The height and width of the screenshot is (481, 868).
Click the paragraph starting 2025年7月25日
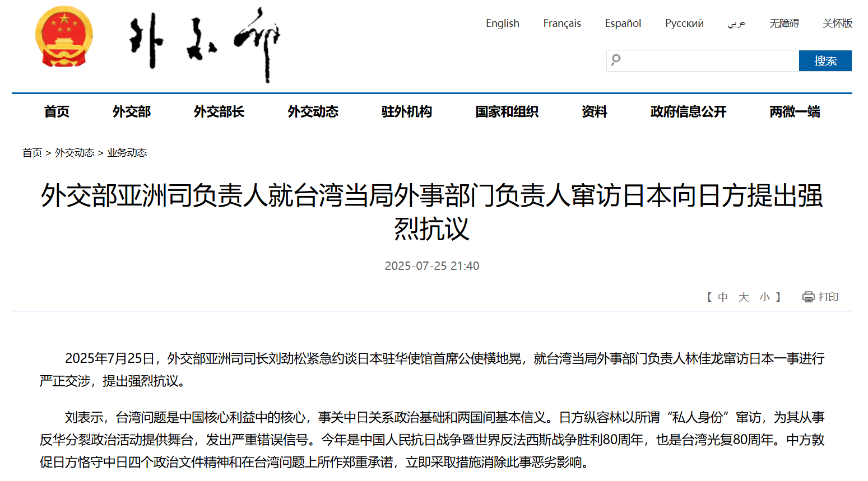[x=432, y=370]
